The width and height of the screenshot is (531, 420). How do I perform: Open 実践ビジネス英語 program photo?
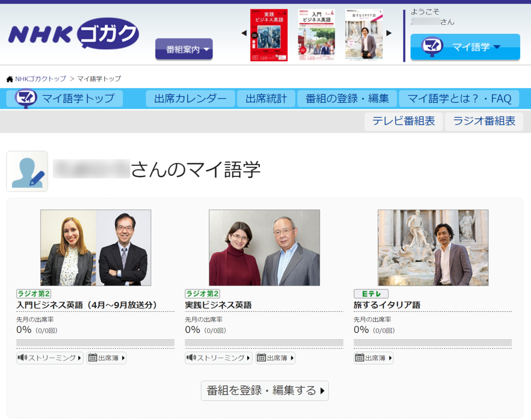[264, 248]
